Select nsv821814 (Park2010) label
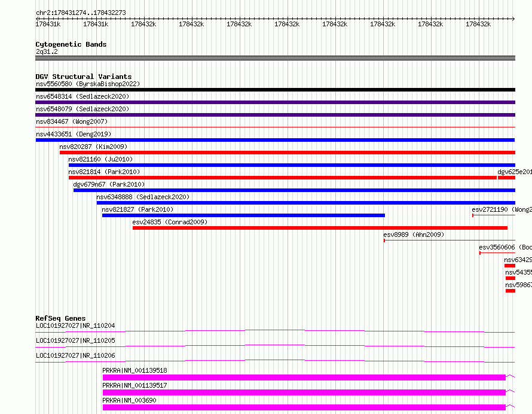Viewport: 532px width, 414px height. [x=104, y=172]
